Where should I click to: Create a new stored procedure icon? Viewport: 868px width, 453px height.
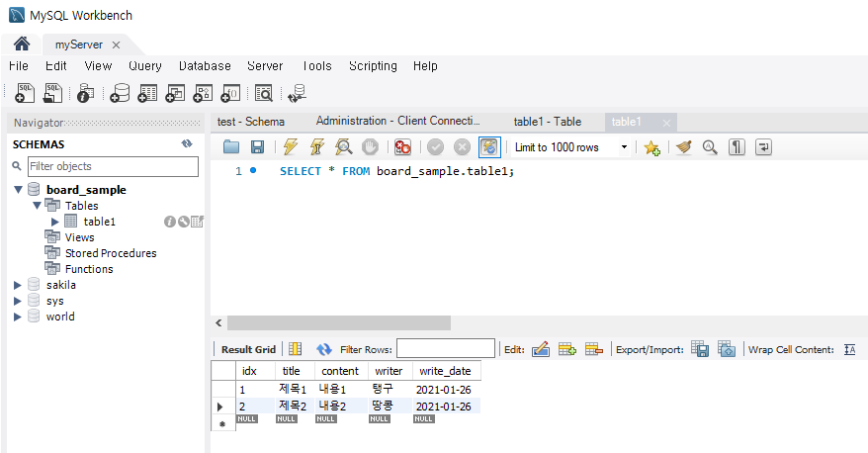point(203,93)
